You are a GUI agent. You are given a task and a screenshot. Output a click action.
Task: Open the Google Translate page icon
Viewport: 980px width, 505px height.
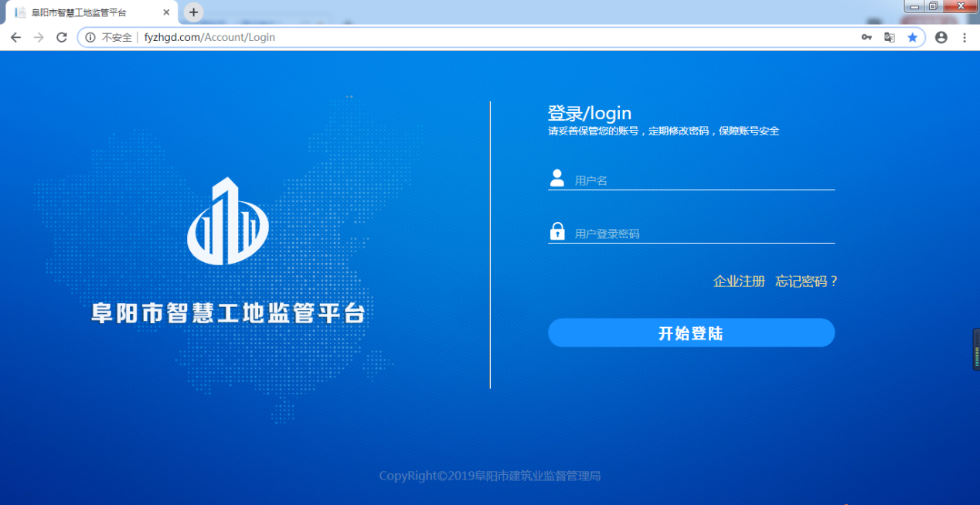point(890,37)
